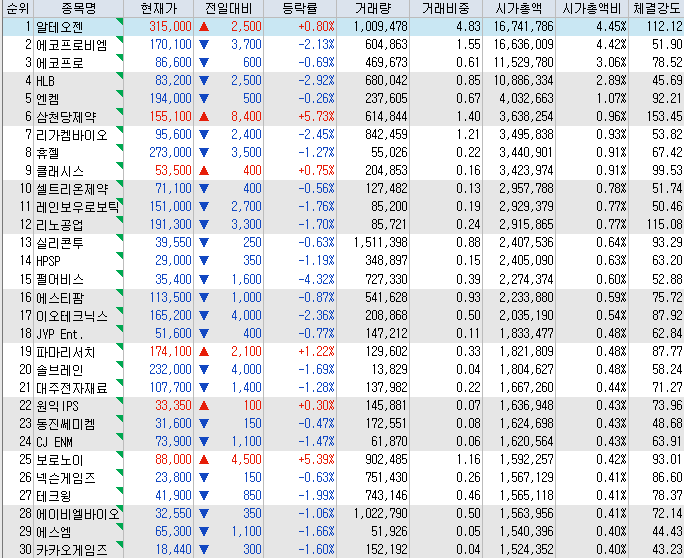Sort by 거래량 column header
Image resolution: width=685 pixels, height=558 pixels.
[373, 8]
